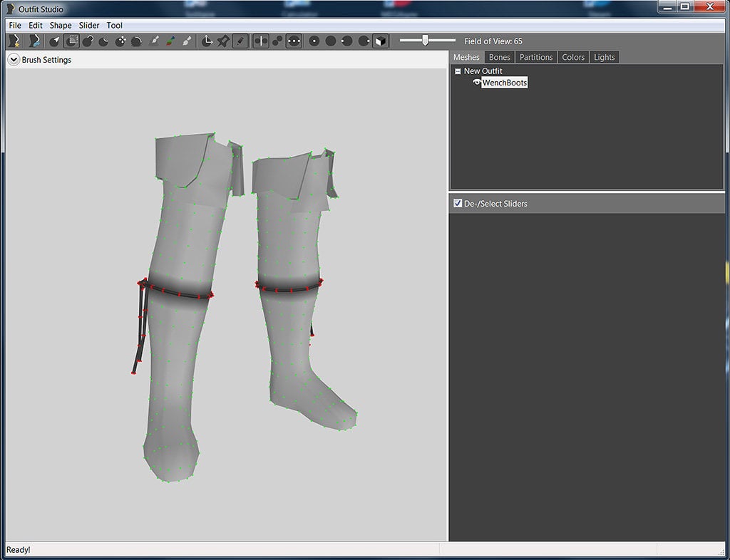Switch to the Bones tab
Viewport: 730px width, 560px height.
click(x=500, y=57)
